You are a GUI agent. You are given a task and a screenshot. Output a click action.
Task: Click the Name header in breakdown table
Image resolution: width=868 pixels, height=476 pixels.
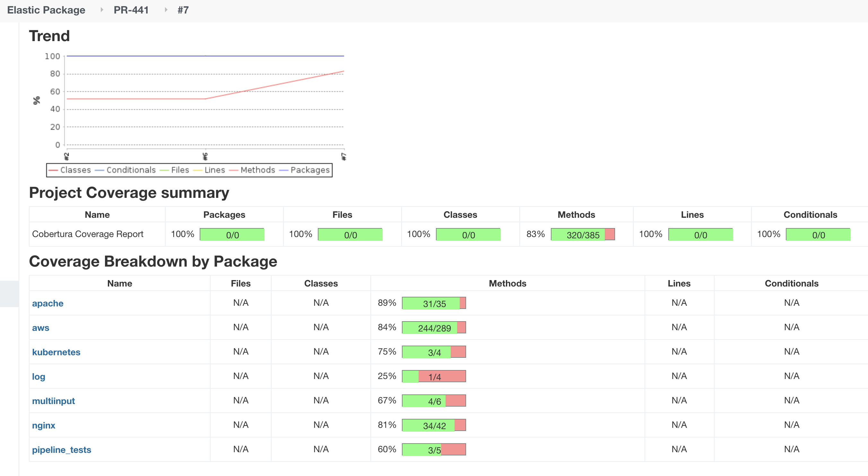point(120,283)
